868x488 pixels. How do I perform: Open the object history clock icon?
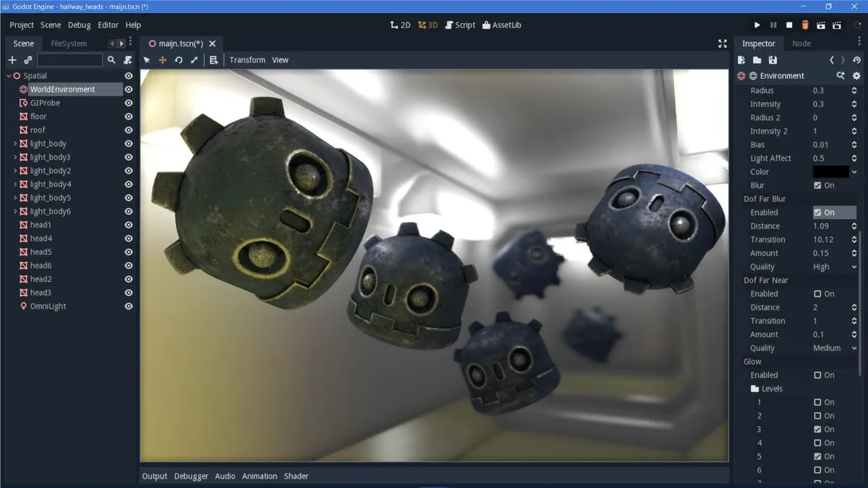coord(857,60)
